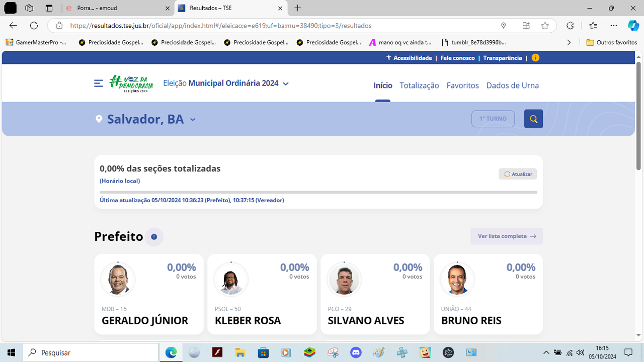Click the Voz da Democracia logo
This screenshot has width=644, height=362.
click(x=131, y=83)
